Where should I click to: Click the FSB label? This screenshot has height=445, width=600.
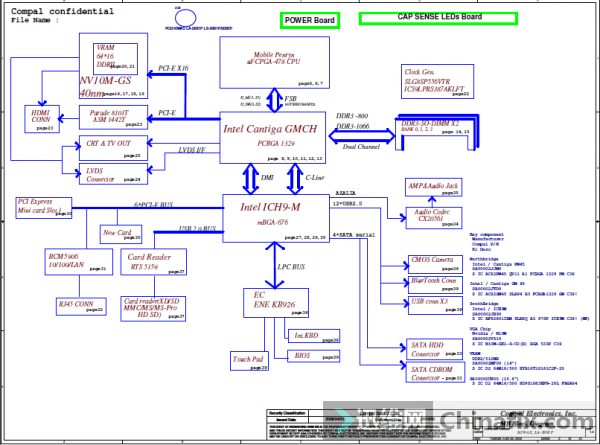290,98
